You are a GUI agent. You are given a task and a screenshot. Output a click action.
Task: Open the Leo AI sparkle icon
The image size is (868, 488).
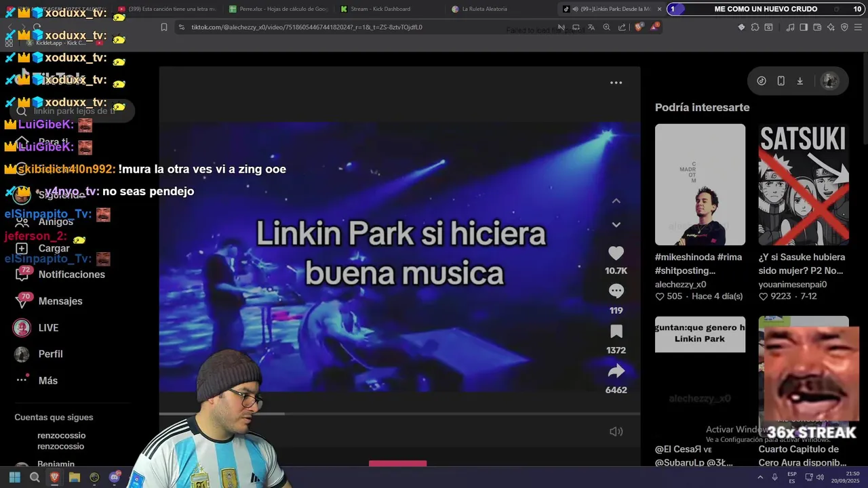point(831,27)
